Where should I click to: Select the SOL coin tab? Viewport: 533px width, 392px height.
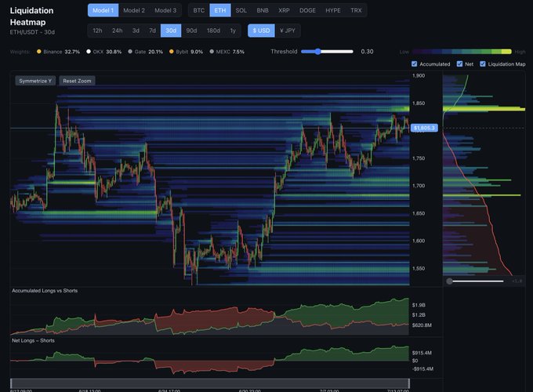(241, 10)
